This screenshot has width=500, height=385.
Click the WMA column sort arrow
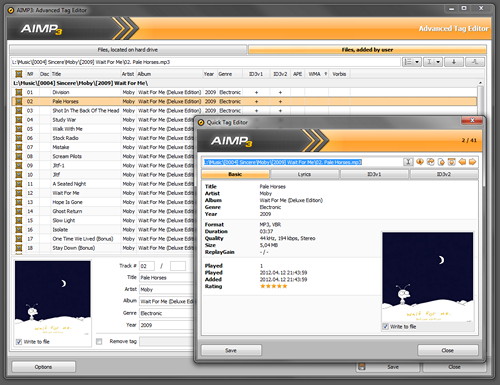click(x=326, y=74)
